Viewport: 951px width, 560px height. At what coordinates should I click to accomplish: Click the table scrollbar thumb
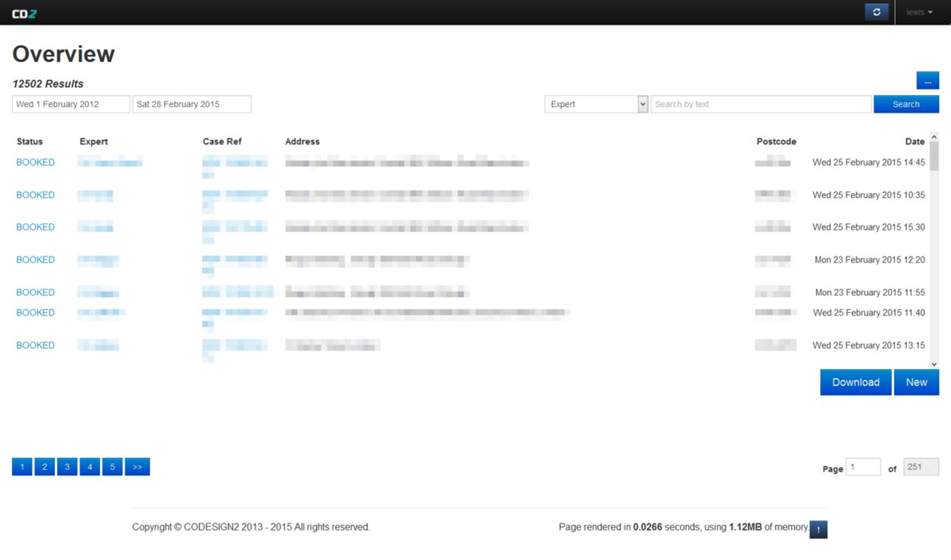(x=934, y=156)
